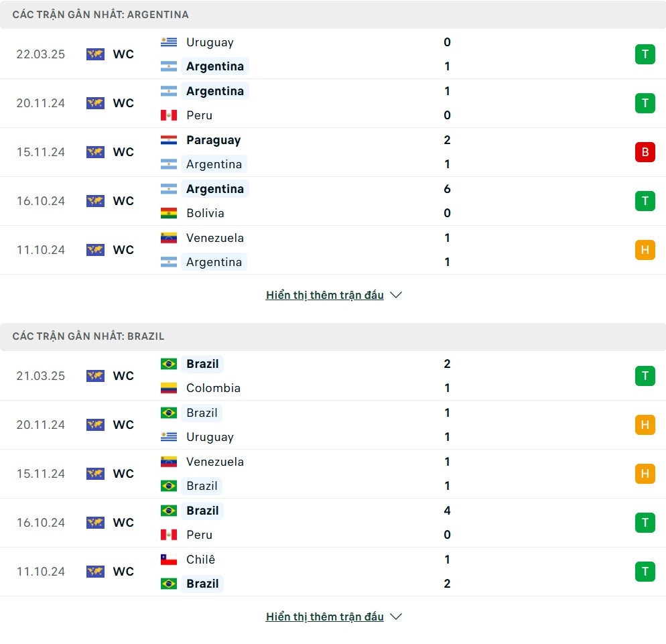The image size is (666, 644).
Task: Click the orange H badge for Venezuela-Argentina
Action: tap(645, 250)
